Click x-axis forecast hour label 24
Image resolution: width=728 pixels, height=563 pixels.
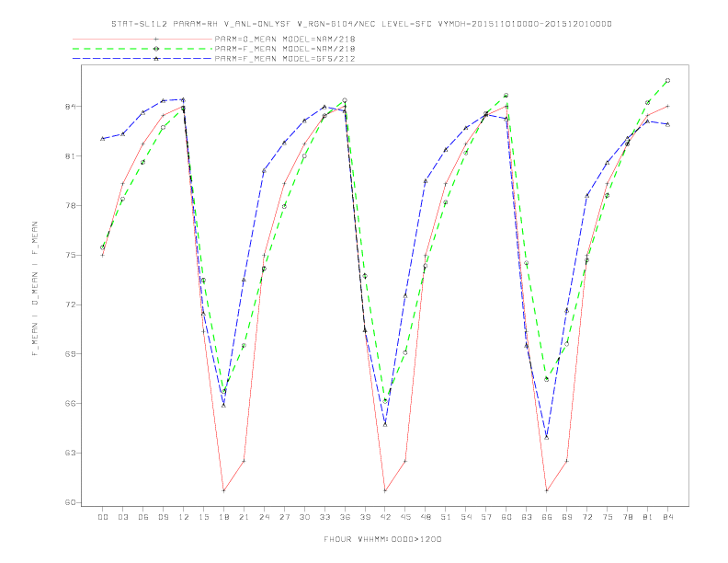(264, 517)
